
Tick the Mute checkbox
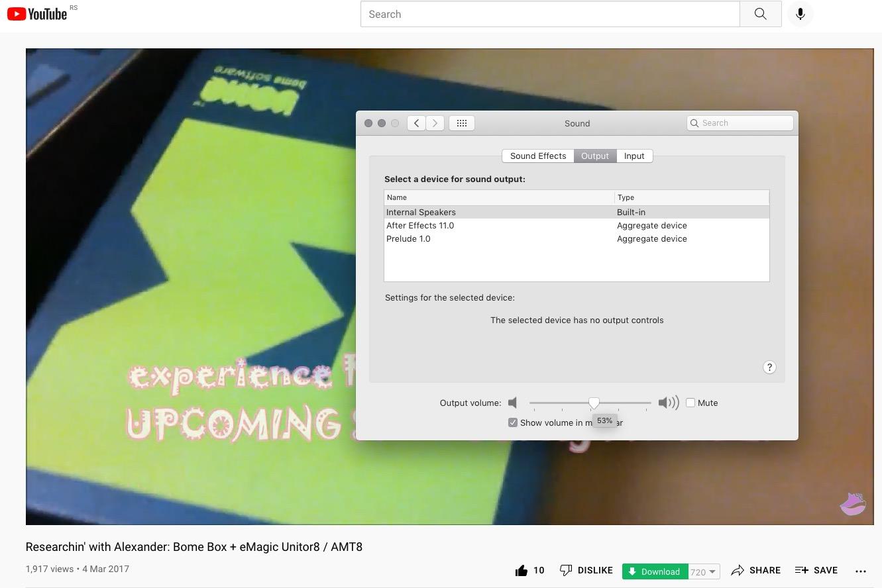(x=690, y=403)
